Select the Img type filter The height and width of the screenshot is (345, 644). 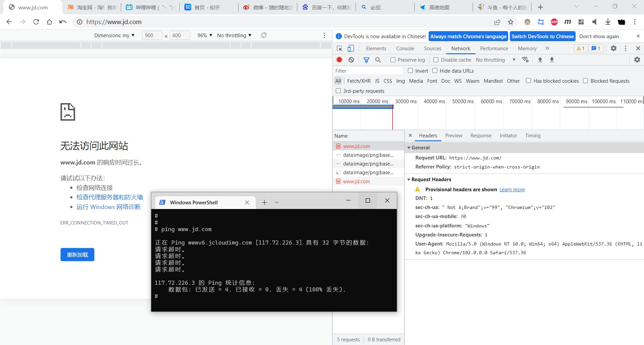point(400,81)
